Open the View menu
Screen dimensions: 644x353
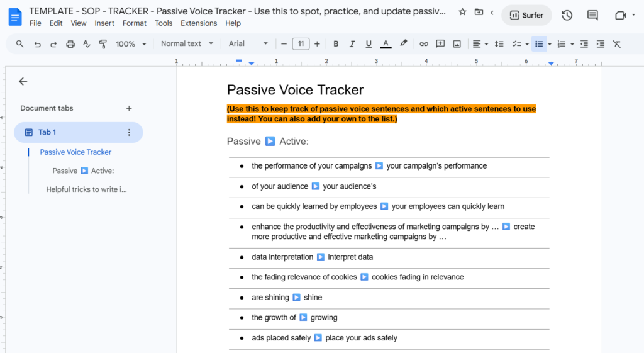point(79,23)
